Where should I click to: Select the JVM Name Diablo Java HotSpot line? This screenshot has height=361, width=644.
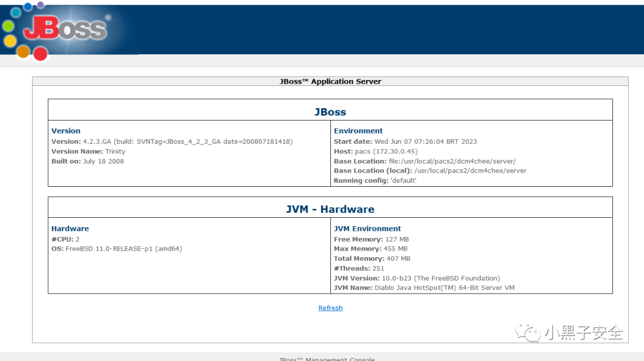425,288
